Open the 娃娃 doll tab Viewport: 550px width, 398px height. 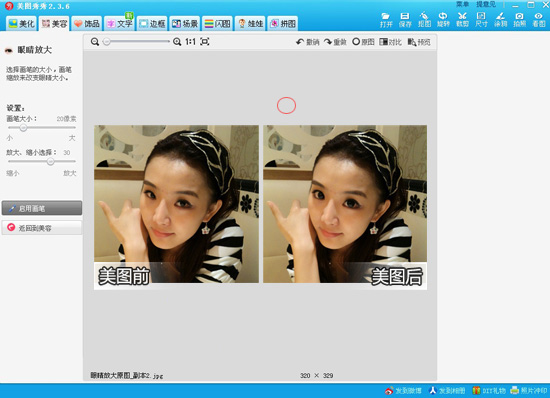(250, 23)
